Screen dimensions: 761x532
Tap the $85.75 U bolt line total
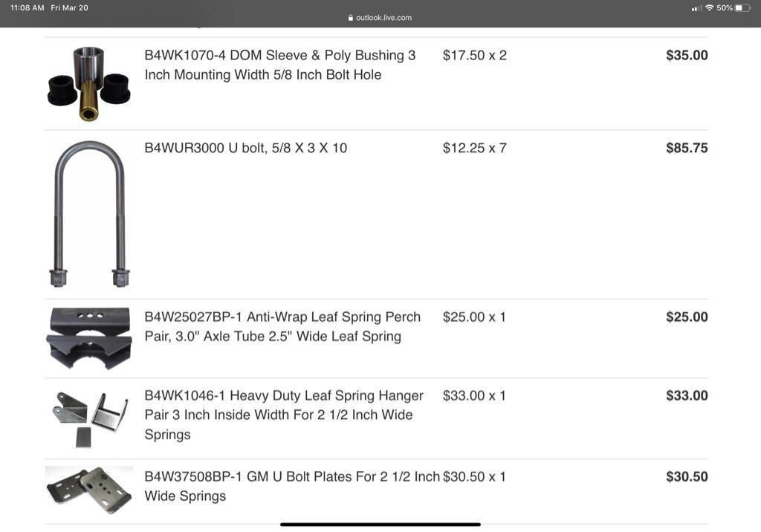click(x=687, y=148)
